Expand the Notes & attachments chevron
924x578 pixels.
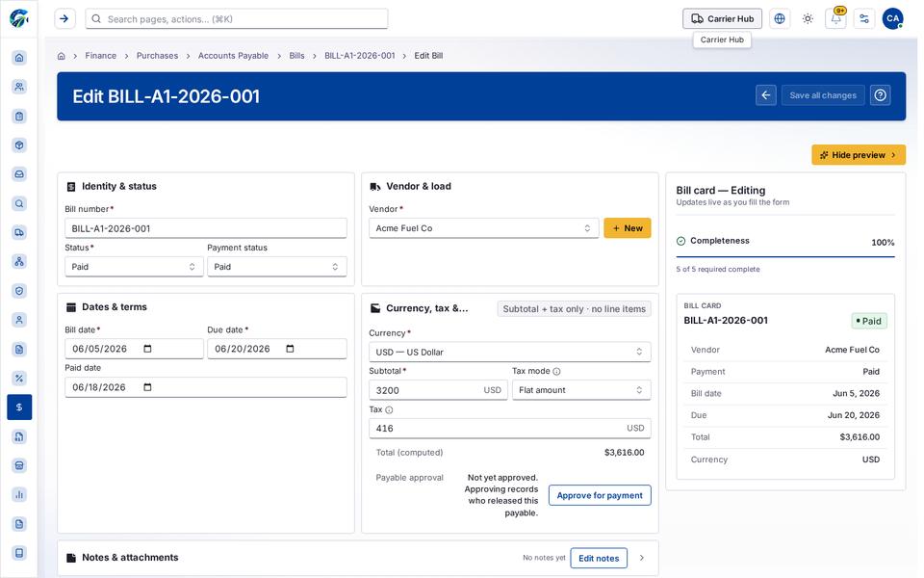pyautogui.click(x=642, y=558)
